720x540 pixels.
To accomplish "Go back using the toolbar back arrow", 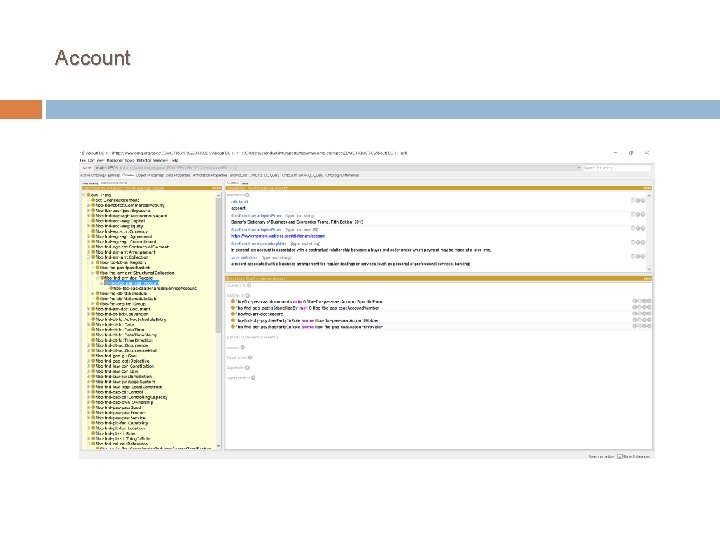I will (x=84, y=168).
